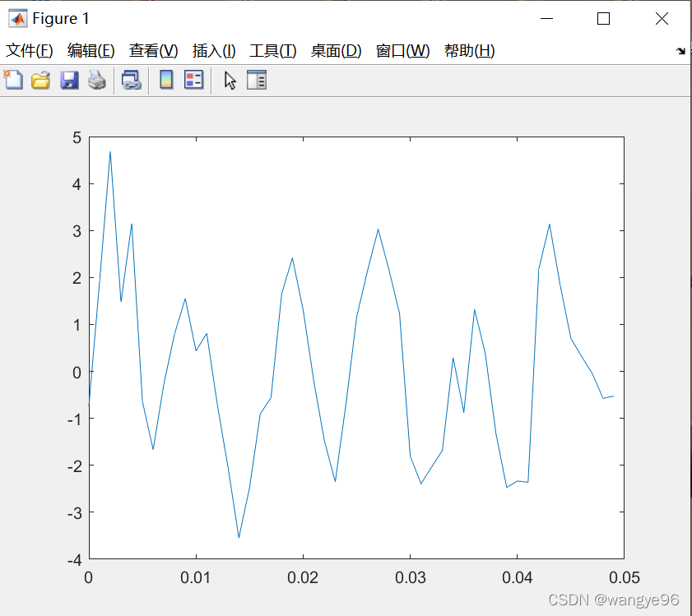Click the New Figure toolbar icon
This screenshot has width=692, height=616.
[13, 81]
